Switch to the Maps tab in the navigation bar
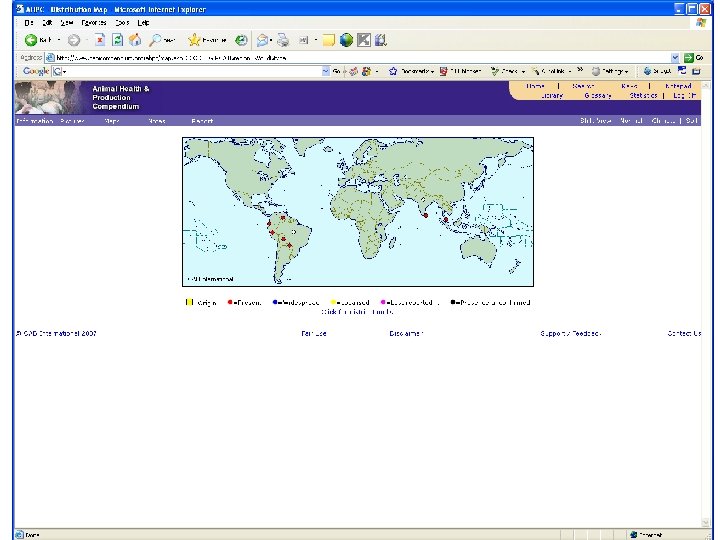720x540 pixels. 112,121
